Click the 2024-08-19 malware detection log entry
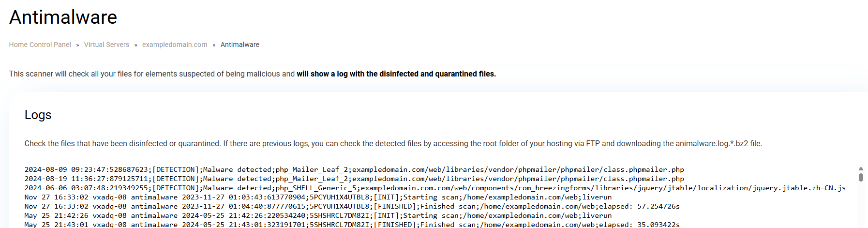868x228 pixels. coord(354,179)
